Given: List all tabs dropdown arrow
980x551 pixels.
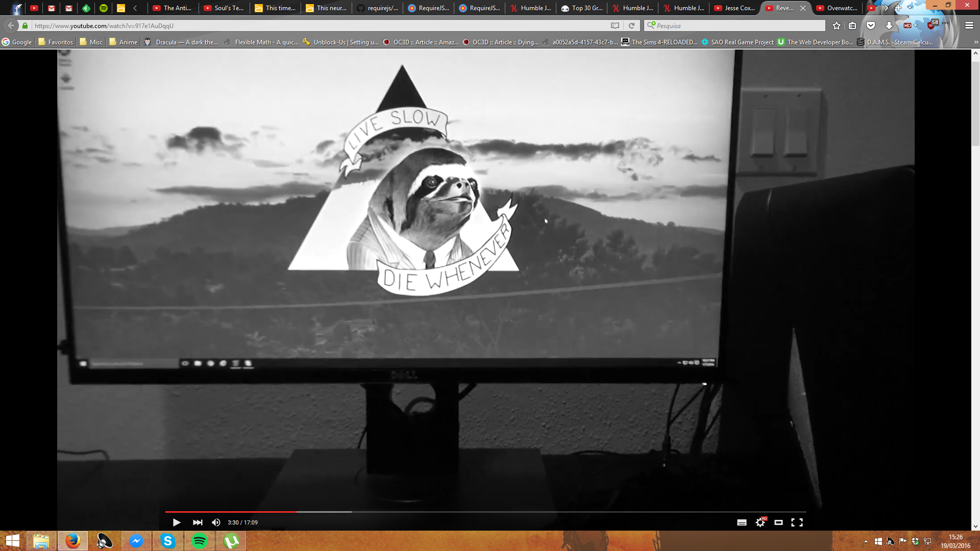Looking at the screenshot, I should [x=910, y=7].
